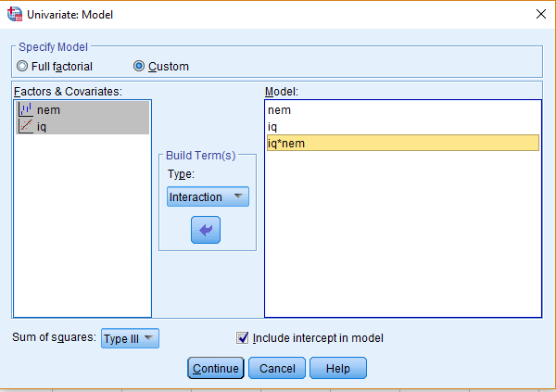Open the Build Term Type Interaction dropdown
556x392 pixels.
(x=208, y=196)
